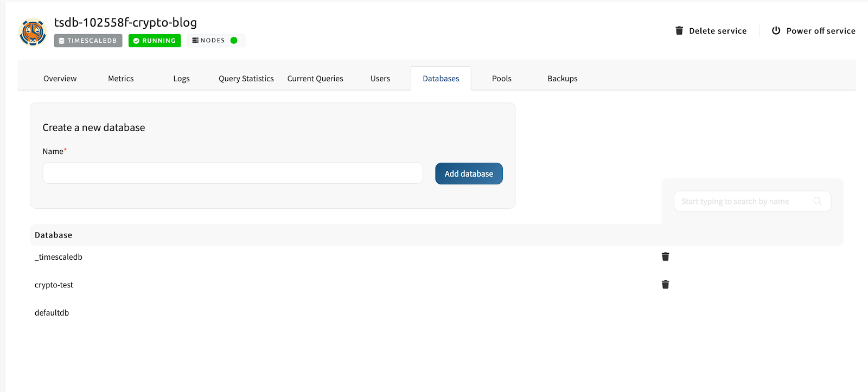
Task: Click the Power off service button
Action: 813,31
